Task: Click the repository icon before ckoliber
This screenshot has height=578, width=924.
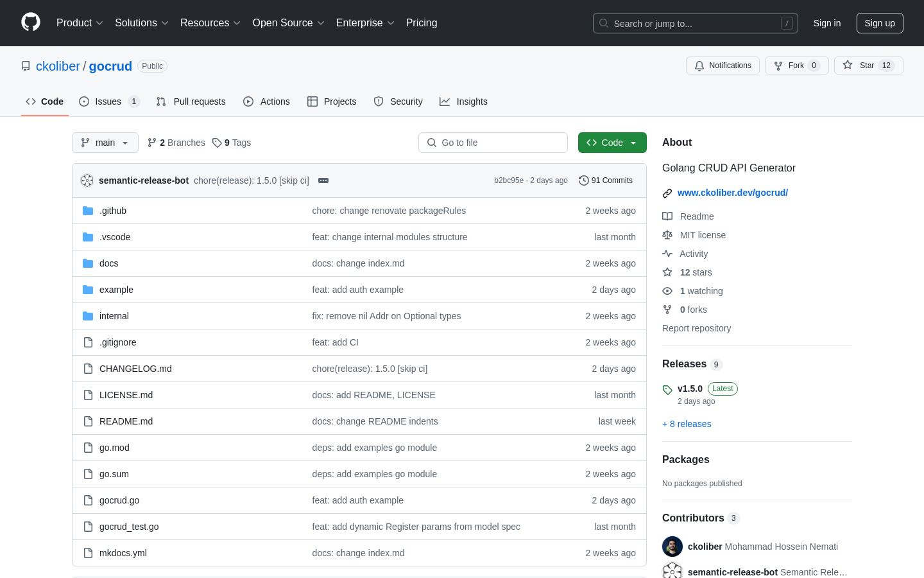Action: tap(26, 66)
